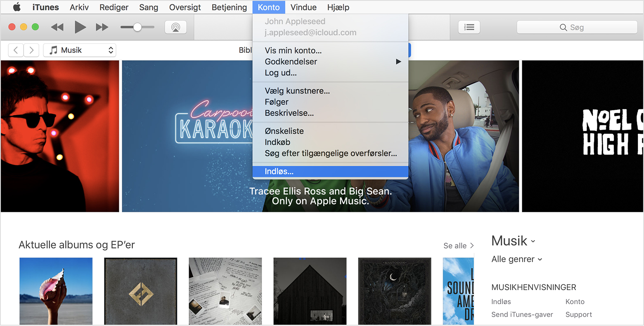The height and width of the screenshot is (326, 644).
Task: Open the Rediger menu
Action: pos(114,7)
